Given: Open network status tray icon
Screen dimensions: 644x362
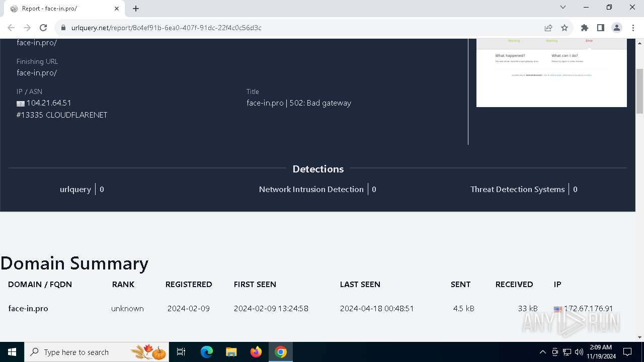Looking at the screenshot, I should (x=567, y=352).
